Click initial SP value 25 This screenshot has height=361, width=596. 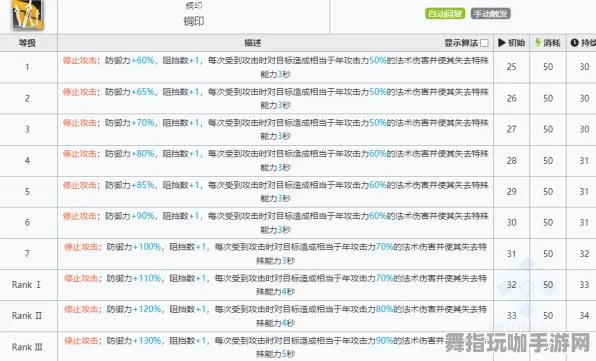(x=512, y=67)
